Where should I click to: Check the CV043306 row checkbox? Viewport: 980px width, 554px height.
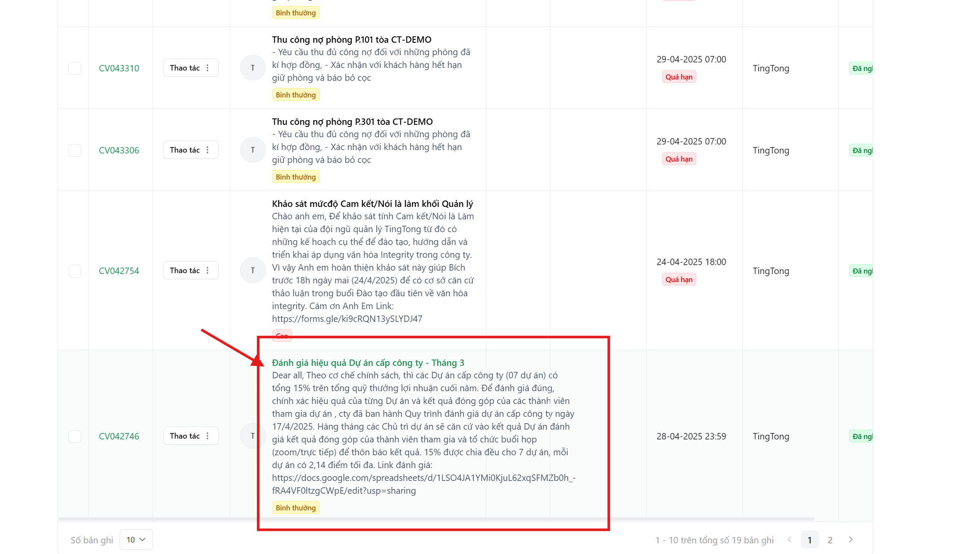click(x=75, y=150)
